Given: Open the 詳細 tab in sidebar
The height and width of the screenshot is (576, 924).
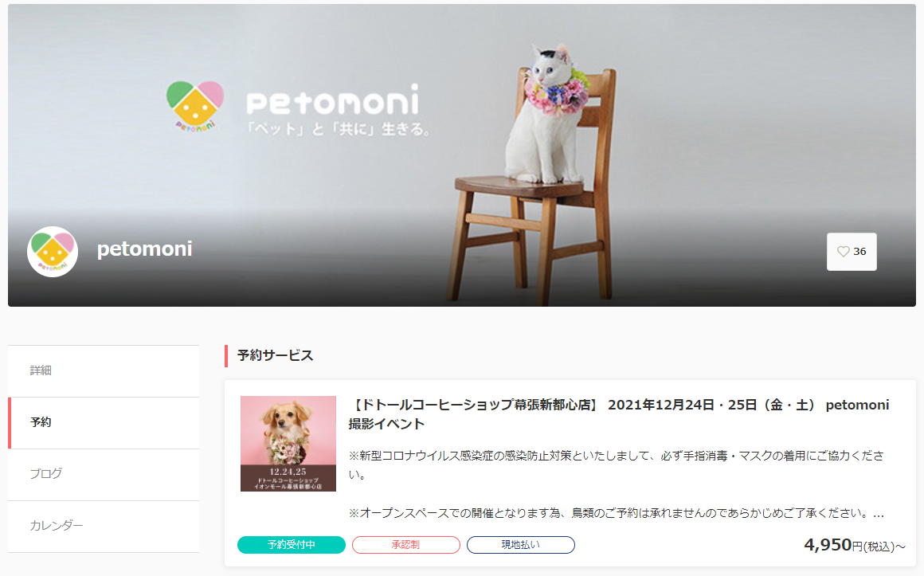Looking at the screenshot, I should click(104, 370).
